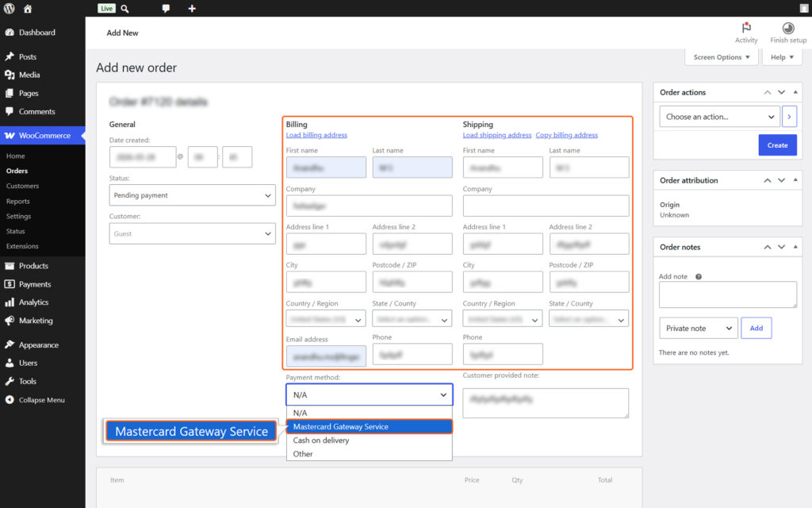812x508 pixels.
Task: Go to Reports submenu
Action: coord(18,201)
